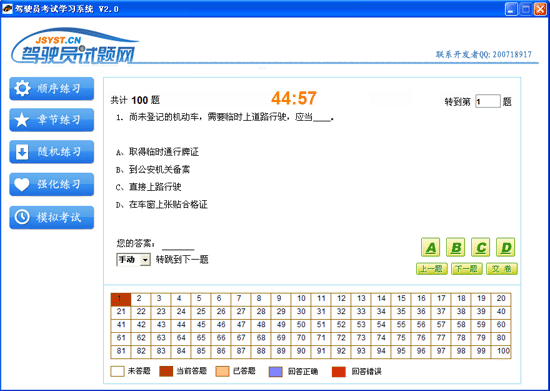Jump to question 1 in grid

coord(121,299)
